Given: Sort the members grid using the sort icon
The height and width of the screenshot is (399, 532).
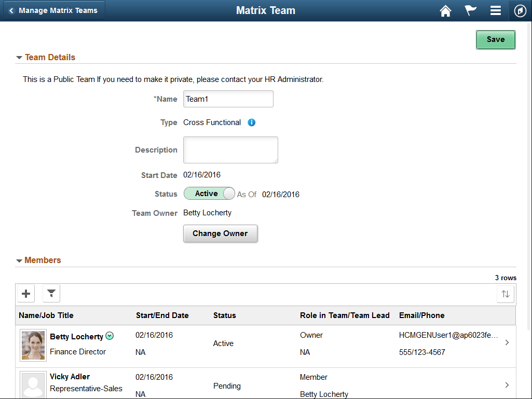Looking at the screenshot, I should coord(506,294).
